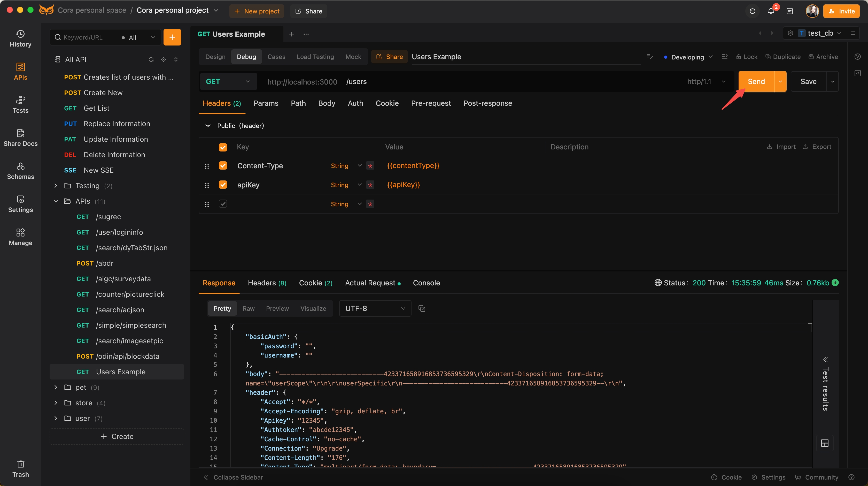Click the environment menu hamburger icon
The width and height of the screenshot is (868, 486).
click(x=853, y=33)
